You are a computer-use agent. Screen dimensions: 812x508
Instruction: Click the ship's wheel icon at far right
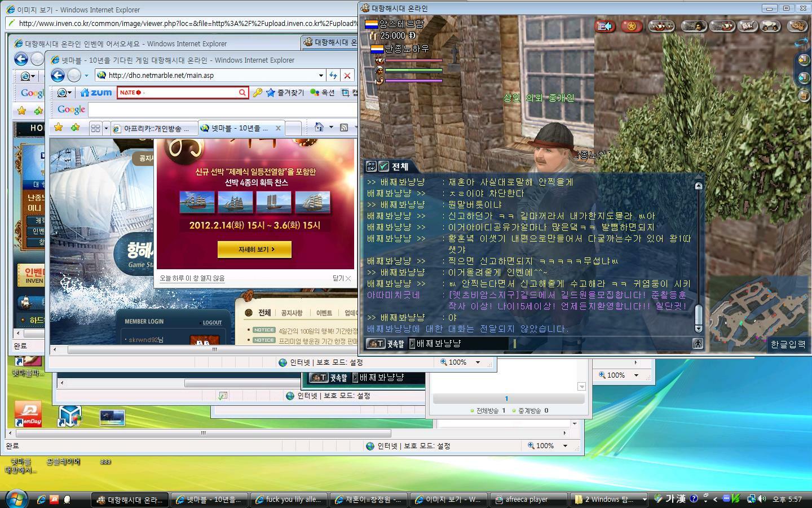tap(797, 26)
